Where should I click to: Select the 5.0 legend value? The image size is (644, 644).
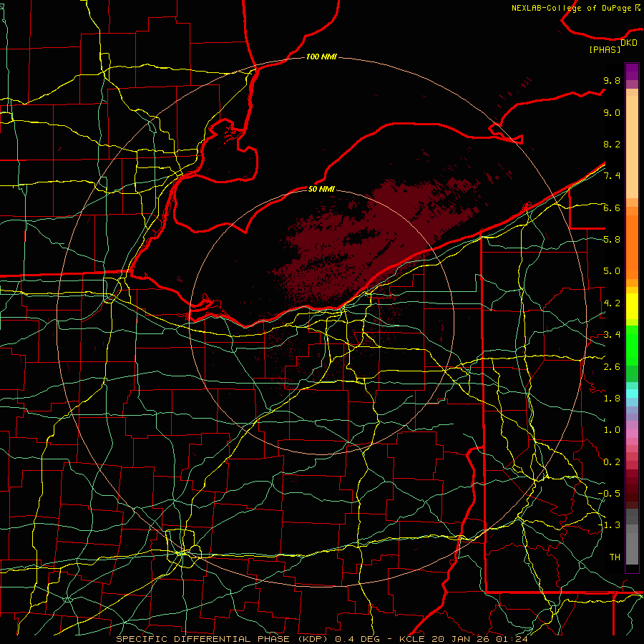tap(612, 271)
